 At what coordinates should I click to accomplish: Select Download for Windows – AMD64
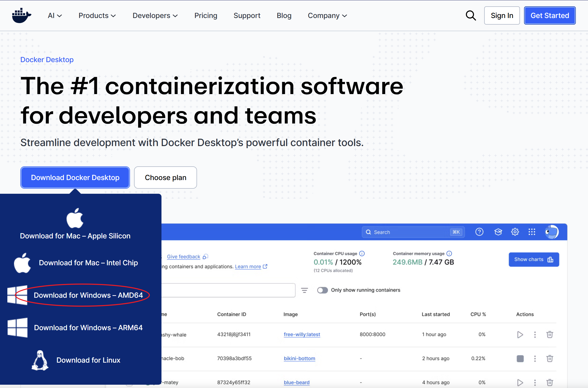(x=88, y=295)
